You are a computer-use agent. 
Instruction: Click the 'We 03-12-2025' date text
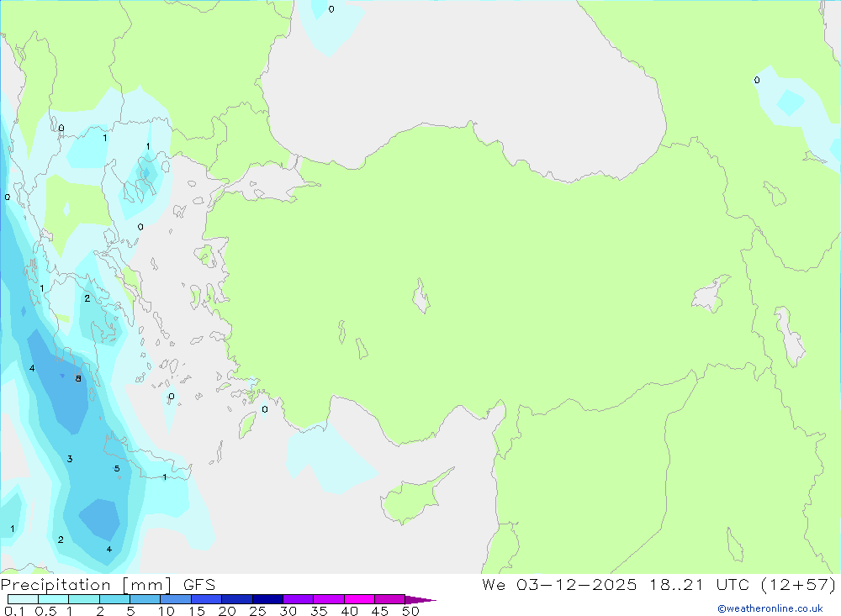(x=559, y=585)
